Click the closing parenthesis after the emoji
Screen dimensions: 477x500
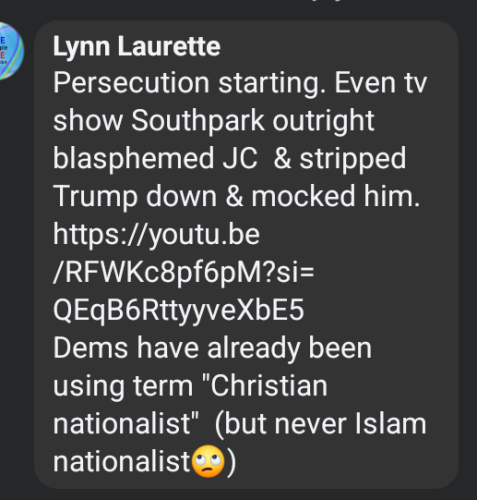click(x=232, y=462)
